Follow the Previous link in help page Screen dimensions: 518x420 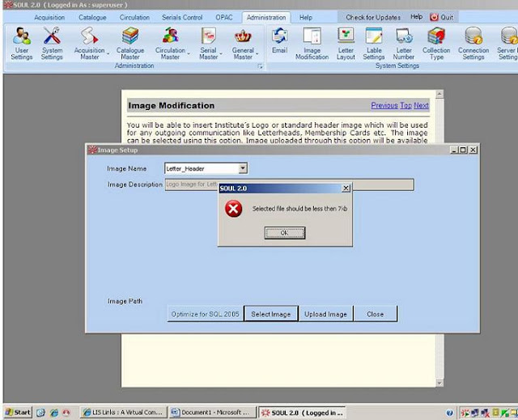point(384,105)
